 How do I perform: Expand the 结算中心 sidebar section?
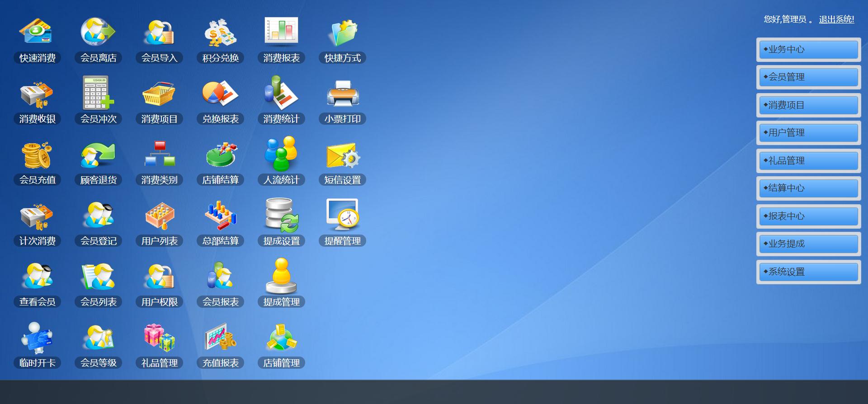click(x=808, y=188)
